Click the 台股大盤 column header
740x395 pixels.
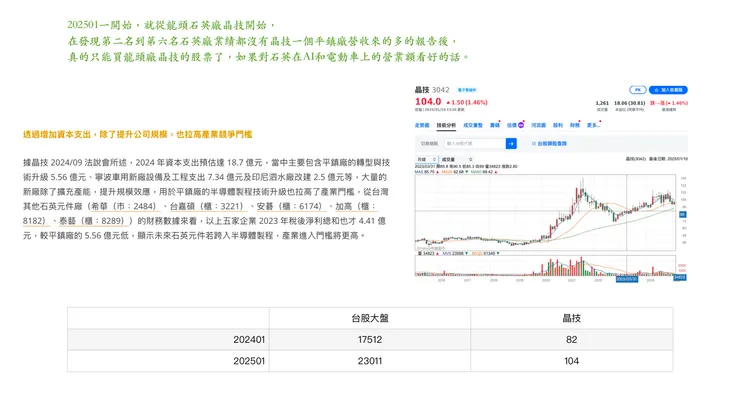tap(370, 319)
